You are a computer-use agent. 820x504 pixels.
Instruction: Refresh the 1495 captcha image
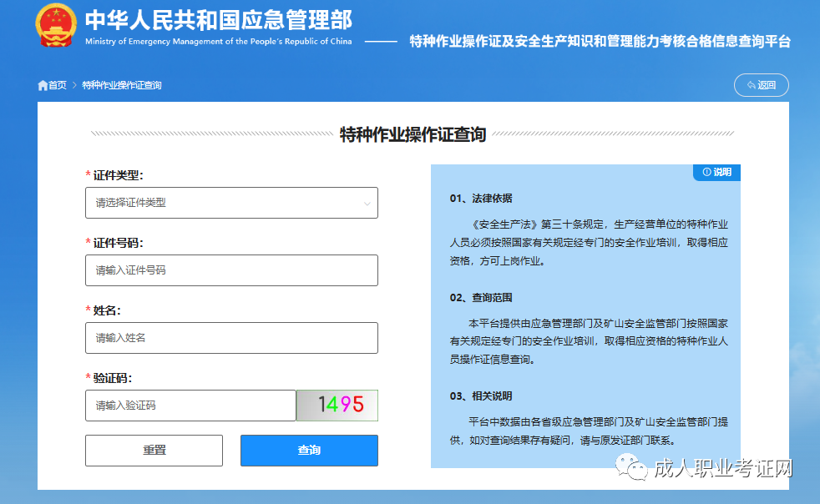337,406
